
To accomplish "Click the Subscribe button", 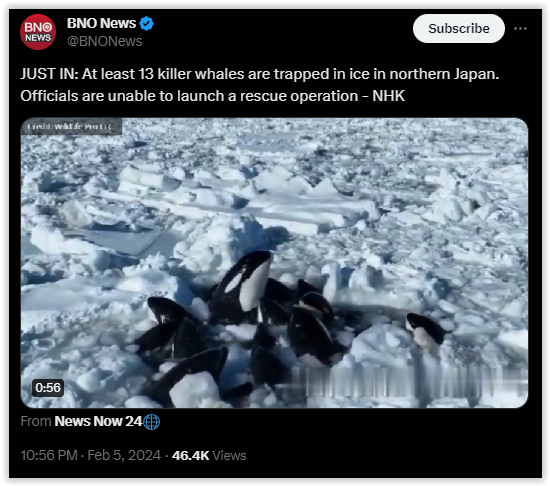I will tap(459, 29).
